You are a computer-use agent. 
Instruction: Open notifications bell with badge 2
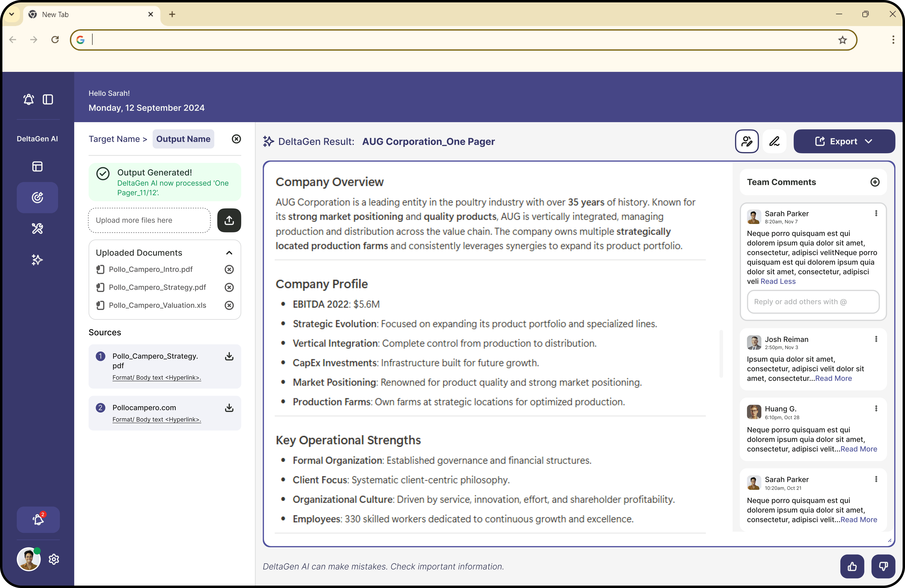(38, 520)
